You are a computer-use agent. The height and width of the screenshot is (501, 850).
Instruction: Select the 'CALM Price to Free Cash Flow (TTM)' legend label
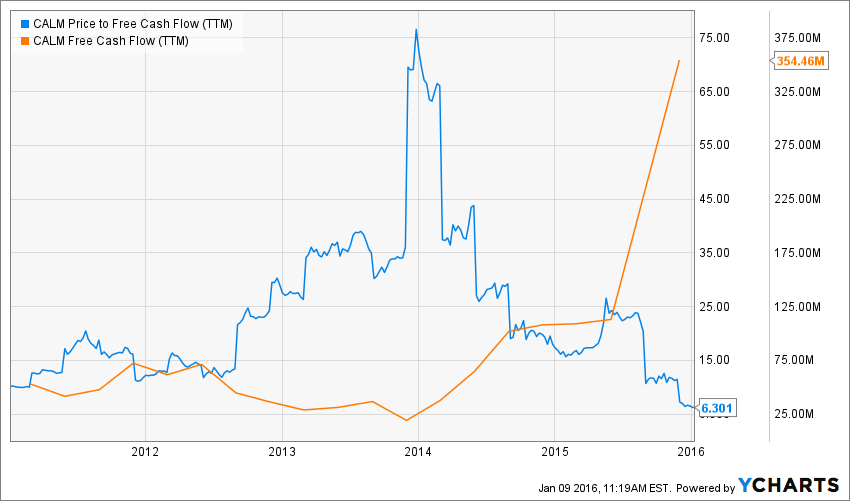pos(133,24)
